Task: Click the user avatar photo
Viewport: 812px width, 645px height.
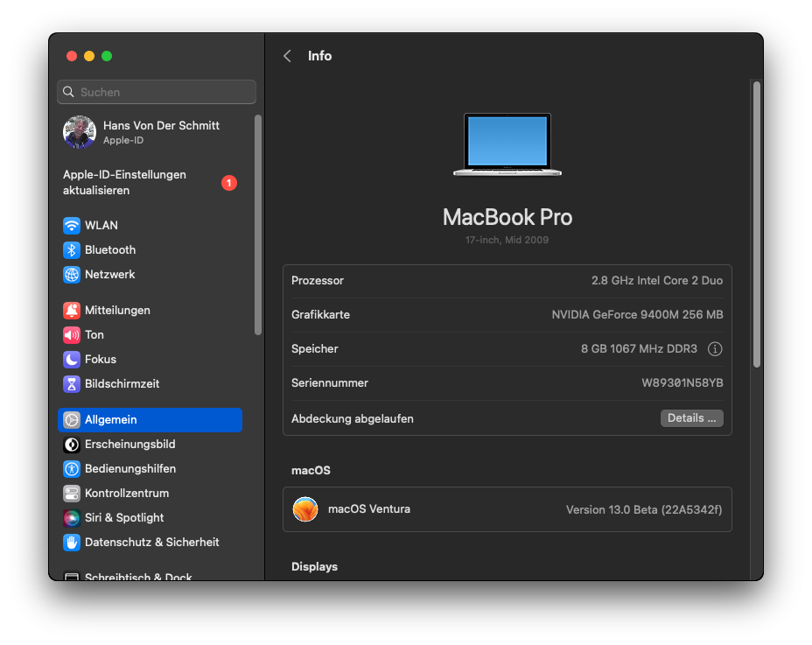Action: [x=80, y=132]
